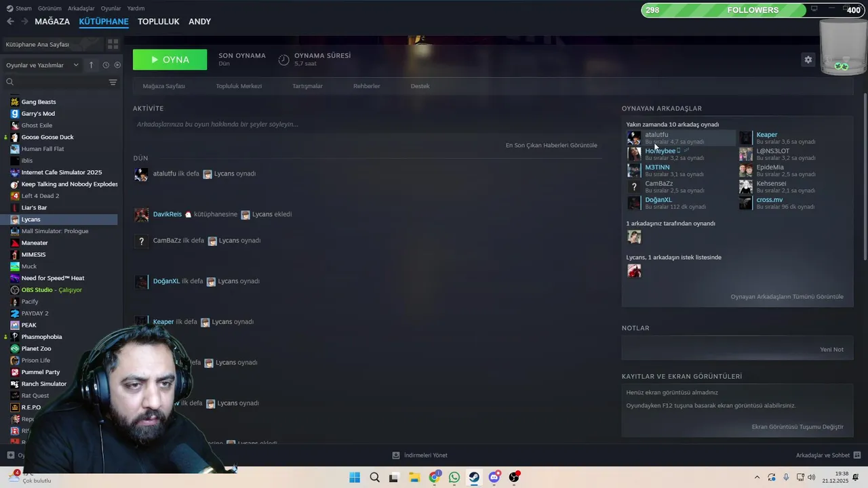
Task: Open friend M3TINN profile
Action: (657, 167)
